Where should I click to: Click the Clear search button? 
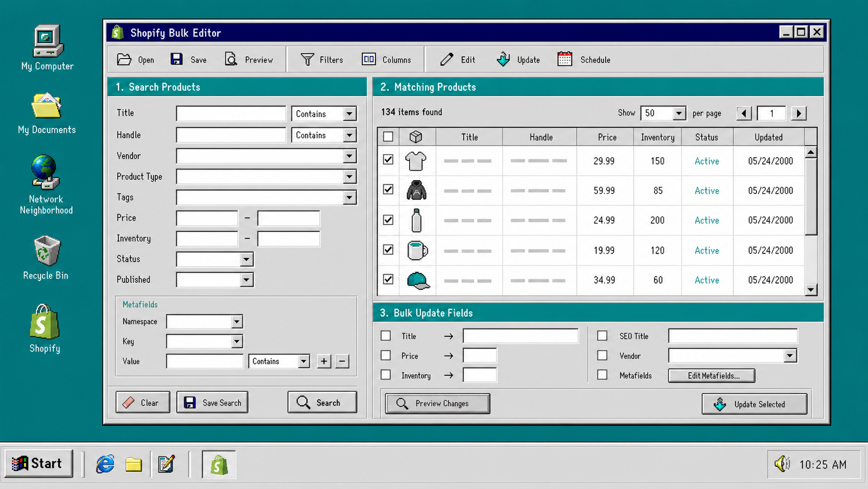143,403
